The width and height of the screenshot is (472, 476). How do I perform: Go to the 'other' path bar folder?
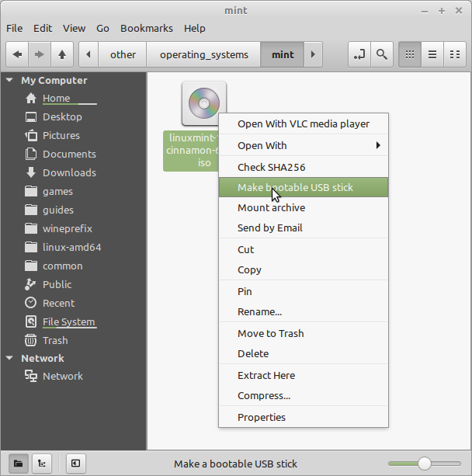pyautogui.click(x=123, y=54)
